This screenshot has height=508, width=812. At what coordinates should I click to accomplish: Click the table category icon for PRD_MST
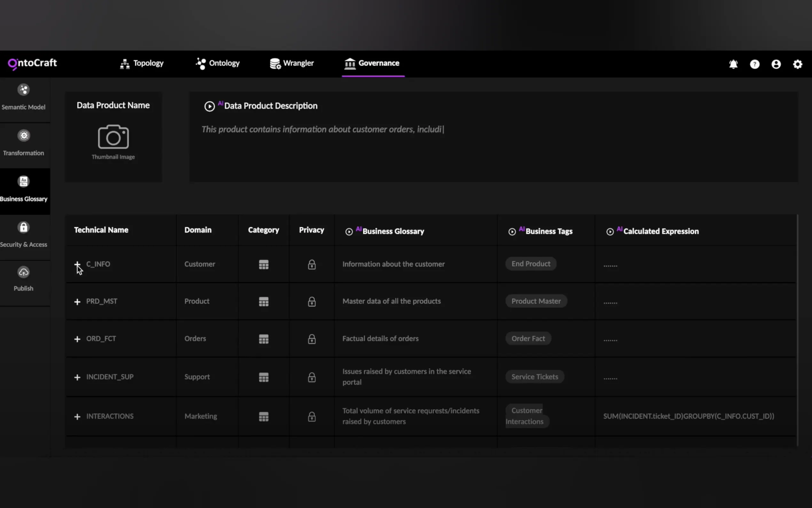click(263, 302)
